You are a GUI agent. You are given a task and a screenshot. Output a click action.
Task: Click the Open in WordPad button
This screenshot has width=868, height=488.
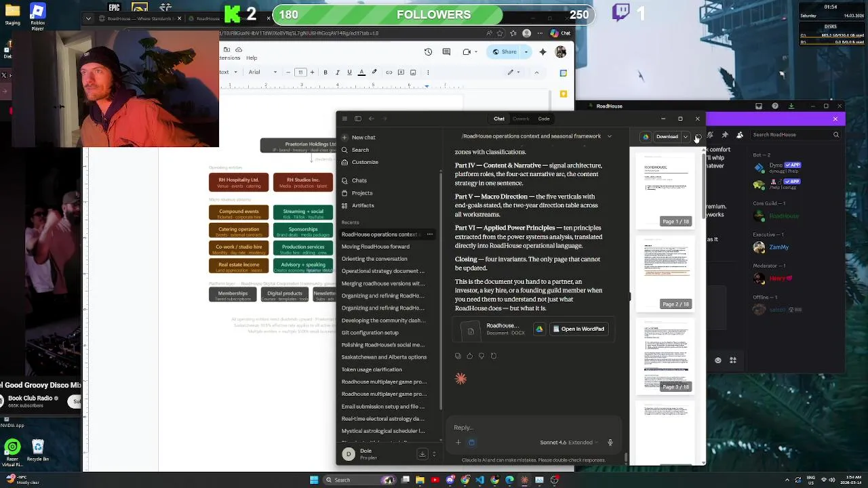pyautogui.click(x=578, y=329)
